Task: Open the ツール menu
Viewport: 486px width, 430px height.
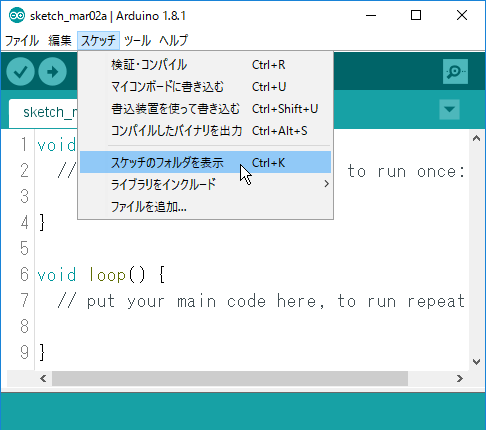Action: [x=137, y=41]
